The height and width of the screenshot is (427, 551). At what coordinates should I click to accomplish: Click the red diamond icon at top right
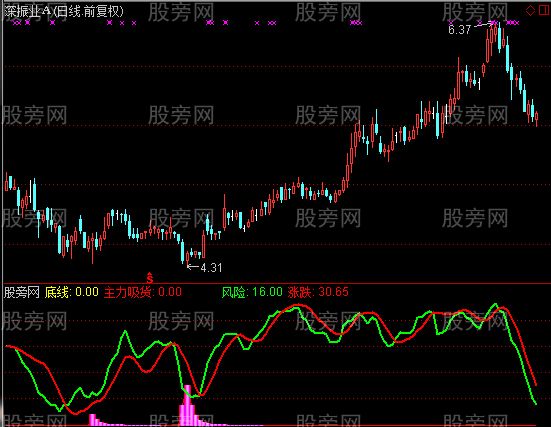coord(530,10)
